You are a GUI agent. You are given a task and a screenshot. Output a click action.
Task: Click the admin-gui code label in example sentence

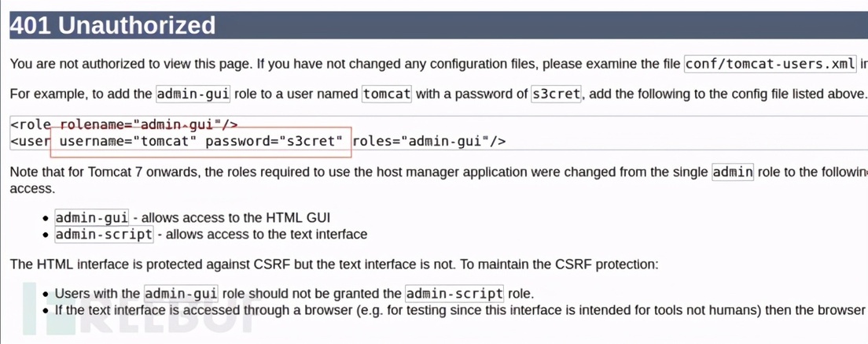tap(193, 94)
